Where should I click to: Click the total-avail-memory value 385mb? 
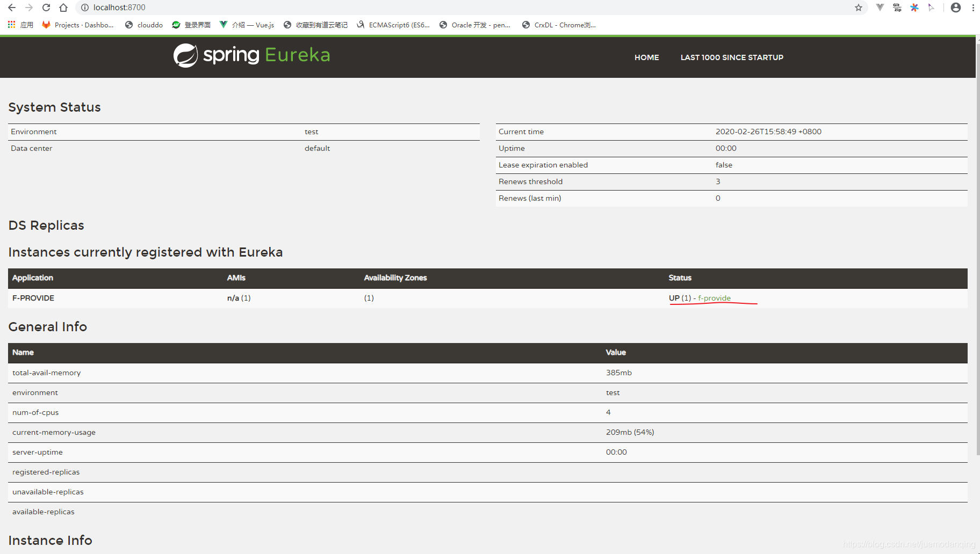pyautogui.click(x=618, y=373)
